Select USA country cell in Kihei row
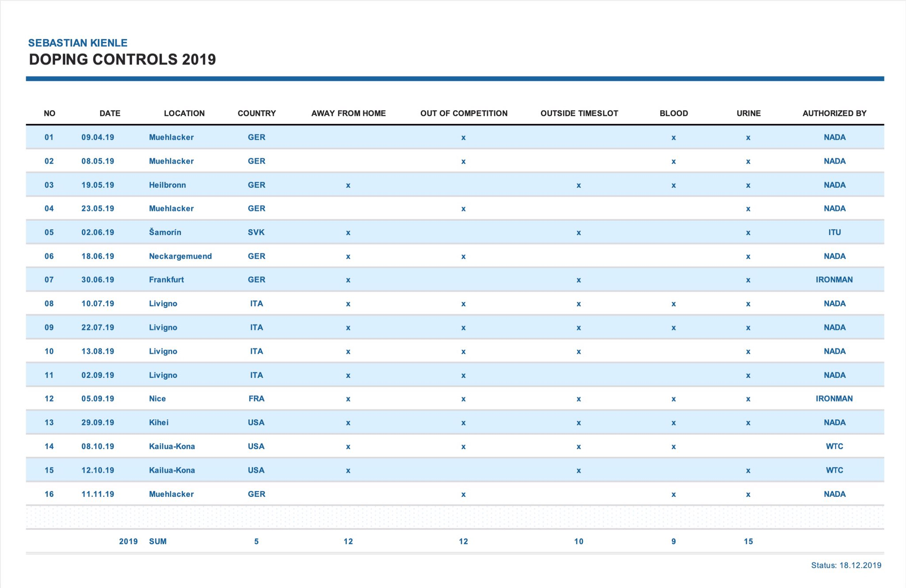 [x=256, y=422]
